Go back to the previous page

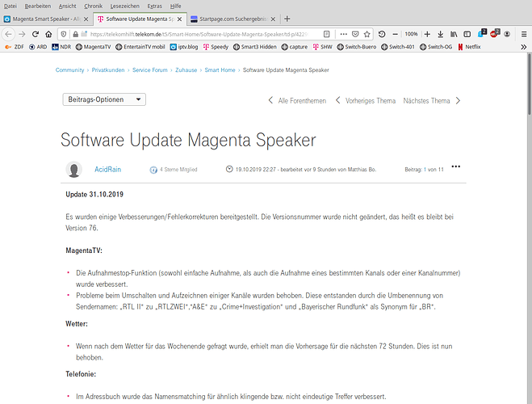click(9, 34)
